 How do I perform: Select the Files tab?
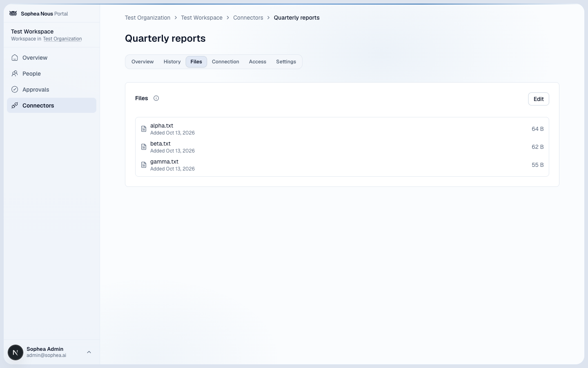(196, 62)
